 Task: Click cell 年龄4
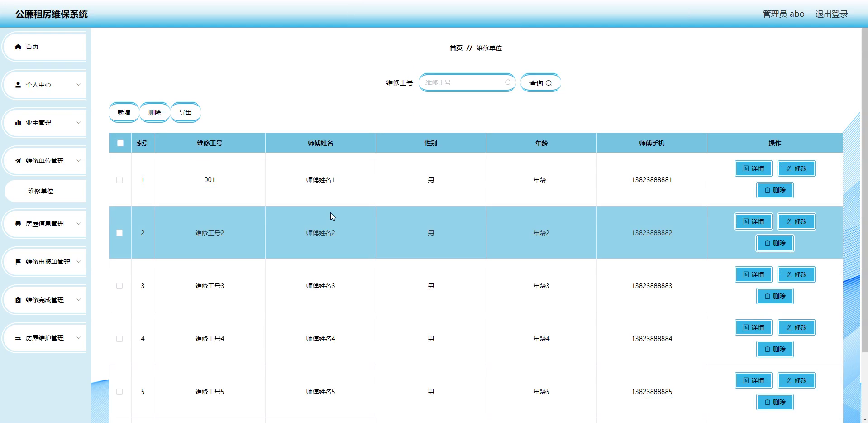tap(541, 339)
